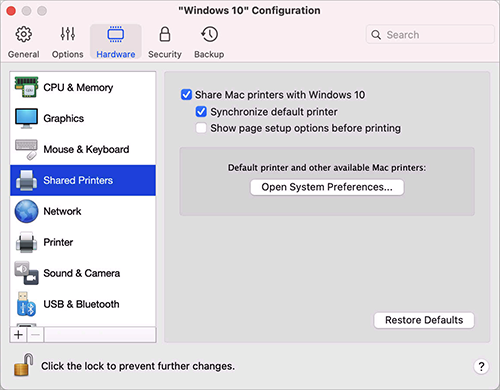Click the Shared Printers printer icon
The image size is (500, 390).
tap(26, 180)
